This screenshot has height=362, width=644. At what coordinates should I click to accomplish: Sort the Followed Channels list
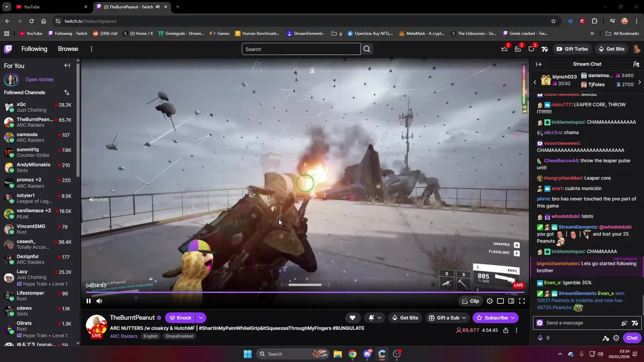(x=66, y=93)
